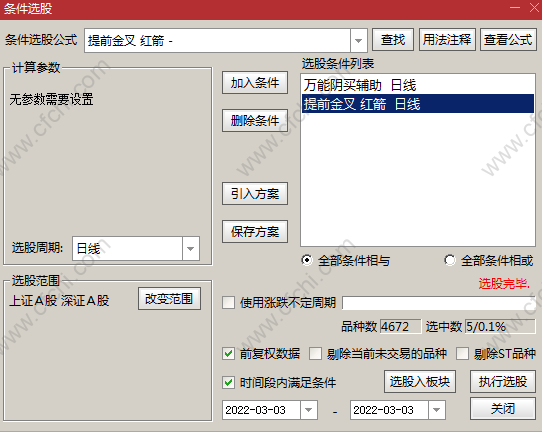The width and height of the screenshot is (542, 432).
Task: Enable 使用涨跌不定周期 checkbox
Action: pyautogui.click(x=228, y=302)
